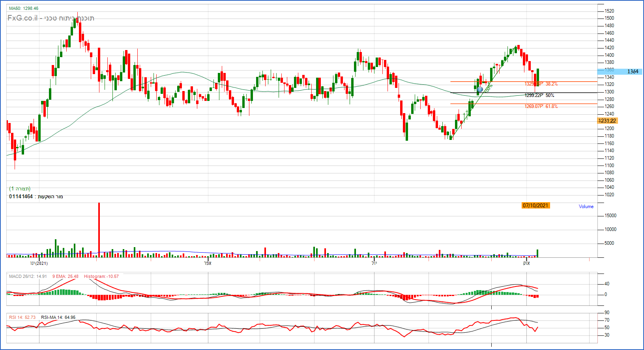Click the blue Volume label
644x350 pixels.
586,207
